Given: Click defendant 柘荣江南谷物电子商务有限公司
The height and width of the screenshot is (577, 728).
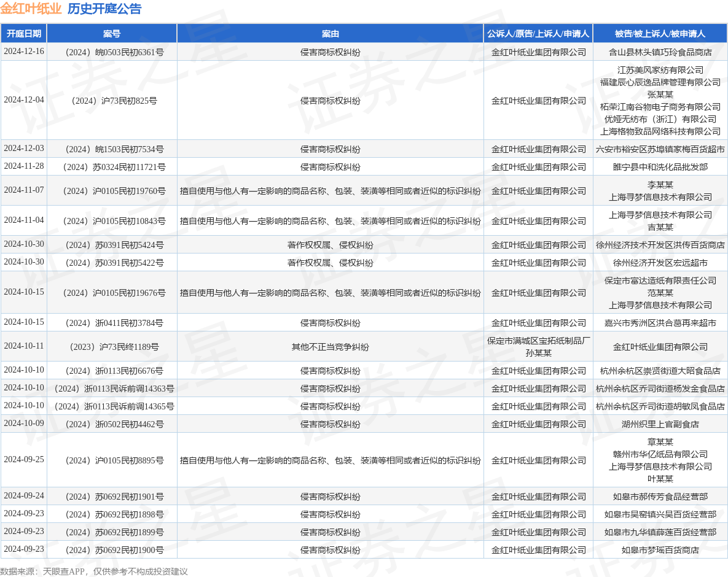Looking at the screenshot, I should pyautogui.click(x=660, y=107).
